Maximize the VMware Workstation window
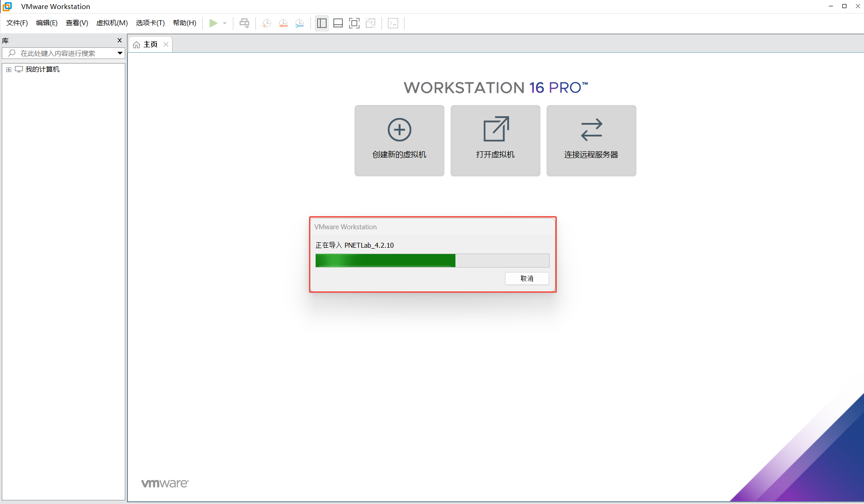The image size is (864, 504). (x=844, y=6)
